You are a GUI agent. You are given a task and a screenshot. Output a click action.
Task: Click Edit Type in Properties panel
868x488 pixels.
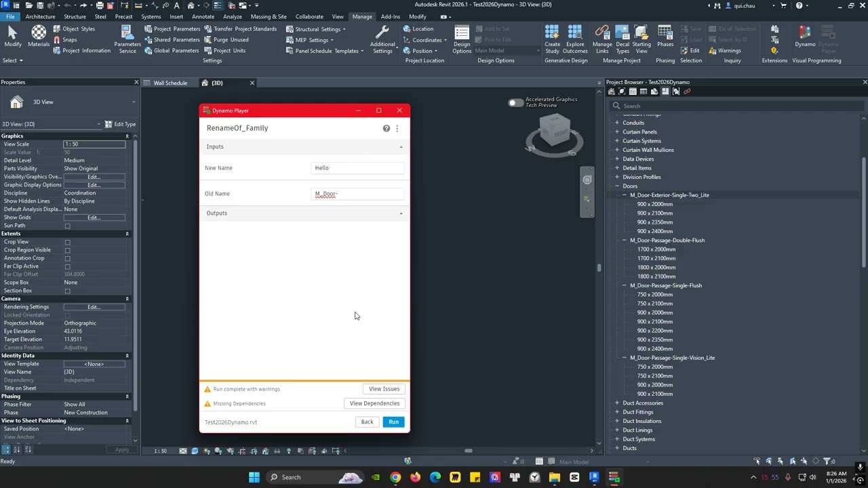click(120, 124)
